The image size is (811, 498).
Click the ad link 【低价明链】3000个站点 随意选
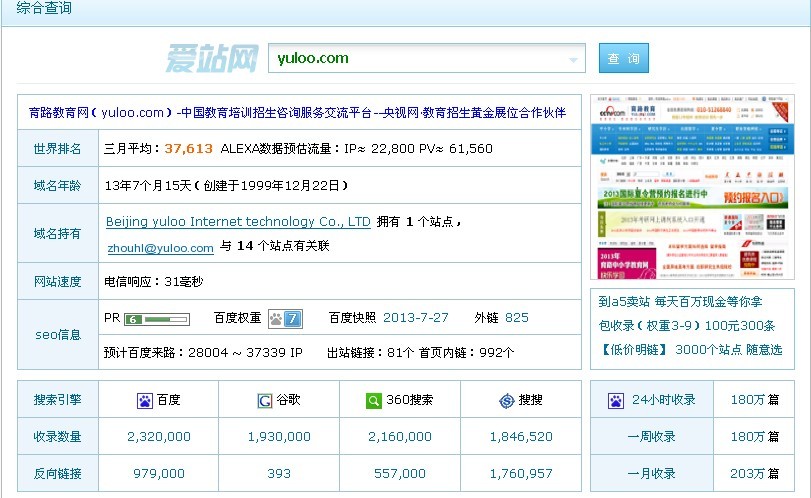coord(690,350)
